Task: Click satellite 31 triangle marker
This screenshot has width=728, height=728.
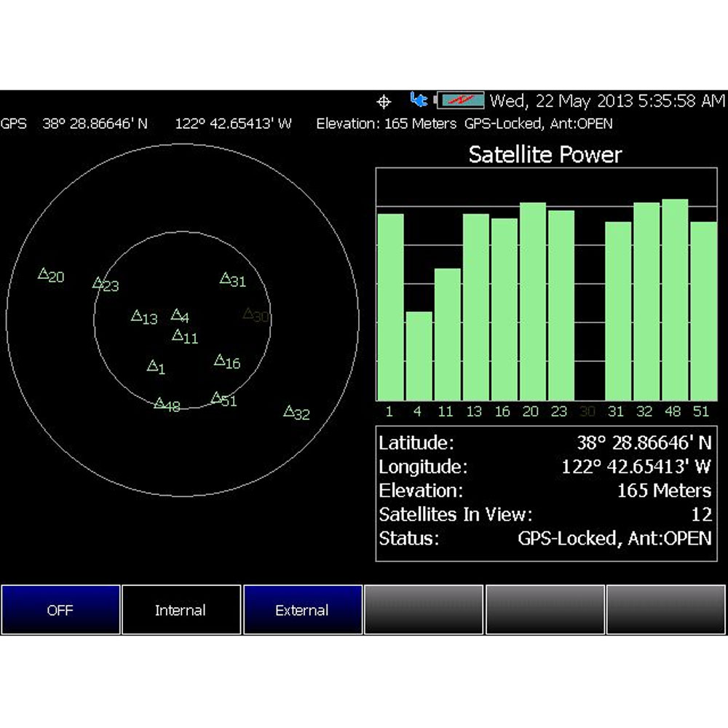Action: point(226,278)
